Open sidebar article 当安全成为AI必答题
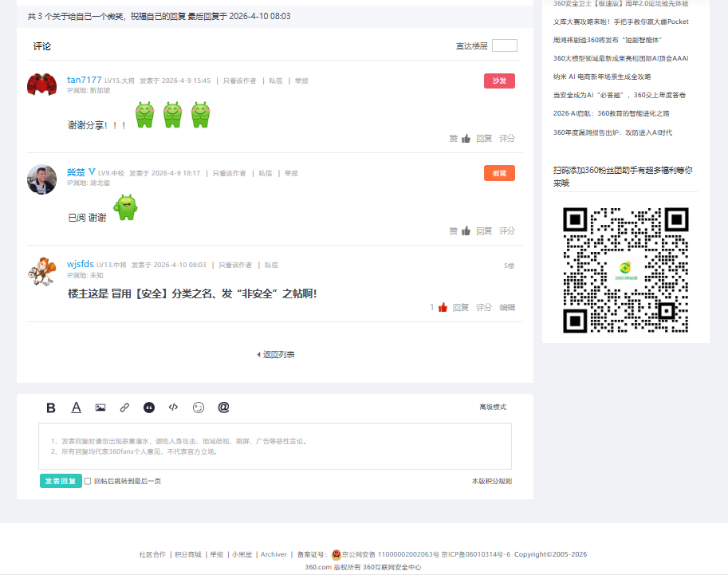The height and width of the screenshot is (575, 728). point(620,95)
